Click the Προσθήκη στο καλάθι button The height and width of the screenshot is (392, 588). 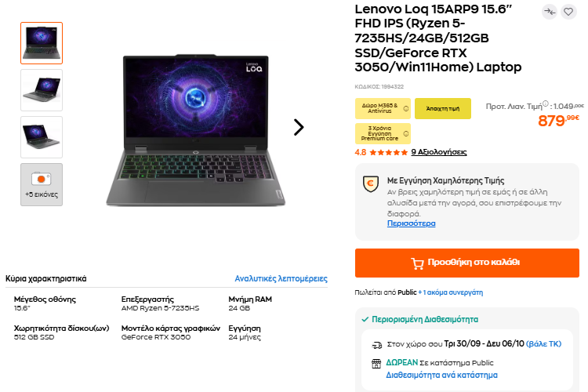click(466, 263)
